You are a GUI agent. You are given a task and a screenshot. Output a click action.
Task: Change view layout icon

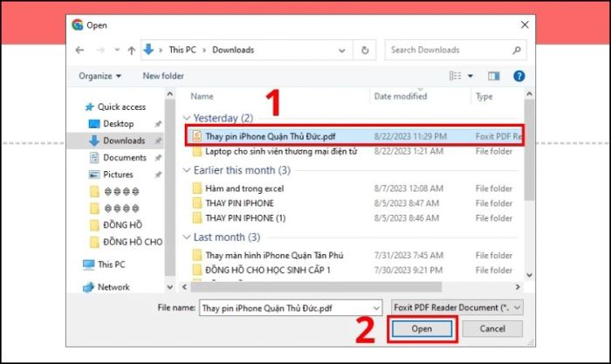point(455,76)
